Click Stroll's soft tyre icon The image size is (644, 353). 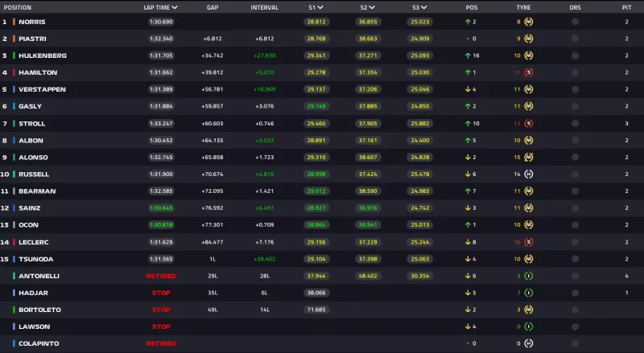[x=529, y=123]
